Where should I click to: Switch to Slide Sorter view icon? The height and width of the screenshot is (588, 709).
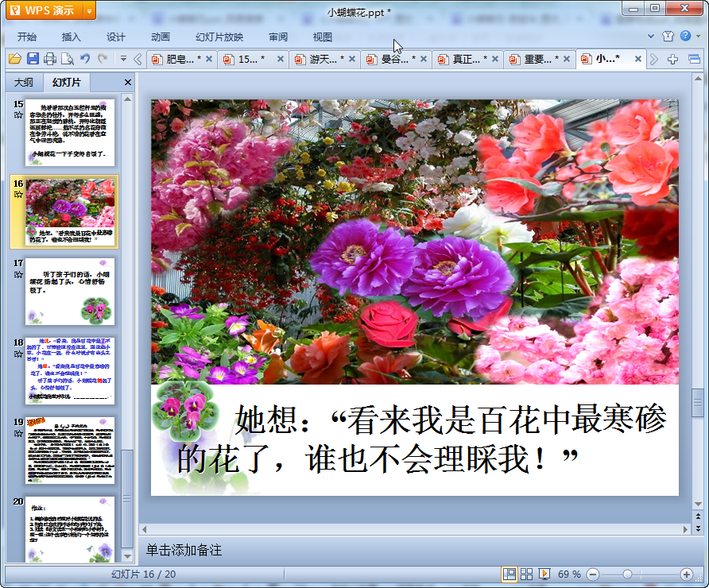point(526,574)
